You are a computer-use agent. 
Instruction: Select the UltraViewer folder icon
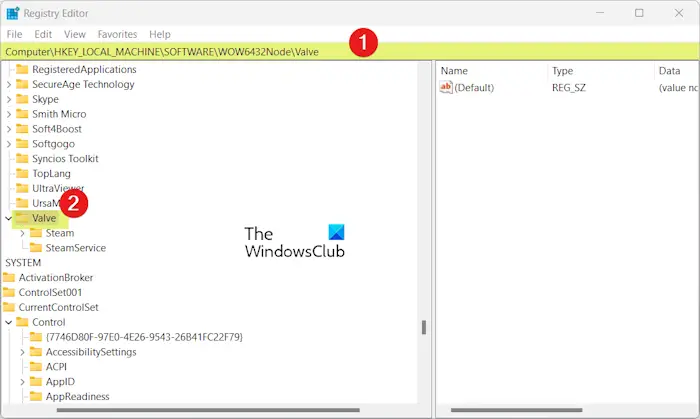[x=22, y=188]
